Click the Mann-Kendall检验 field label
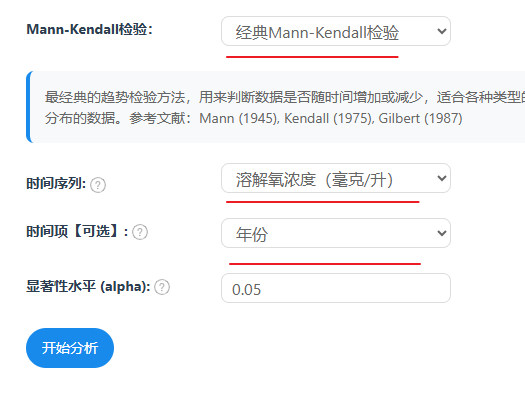 click(89, 29)
